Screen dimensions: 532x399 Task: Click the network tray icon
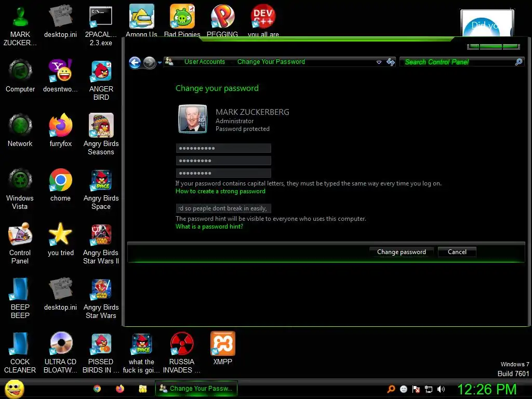pos(429,389)
